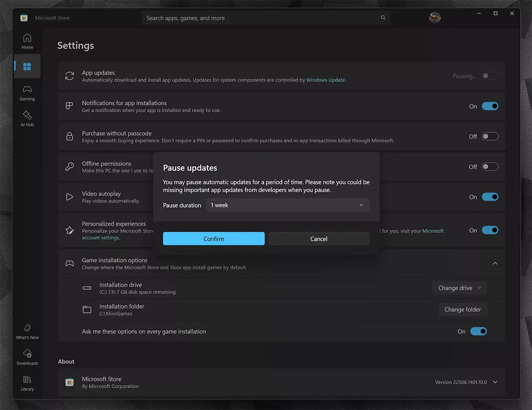Viewport: 532px width, 410px height.
Task: Click the Microsoft Store logo
Action: [x=24, y=17]
